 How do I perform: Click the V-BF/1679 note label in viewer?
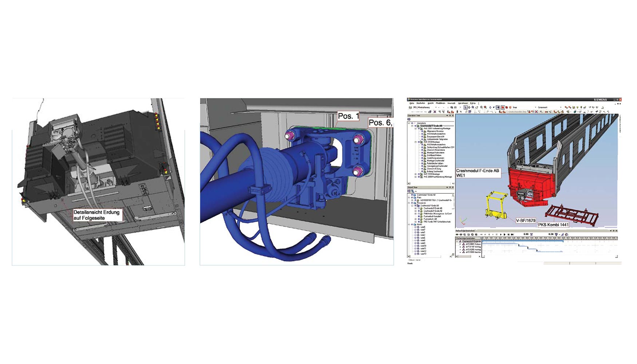pos(526,221)
